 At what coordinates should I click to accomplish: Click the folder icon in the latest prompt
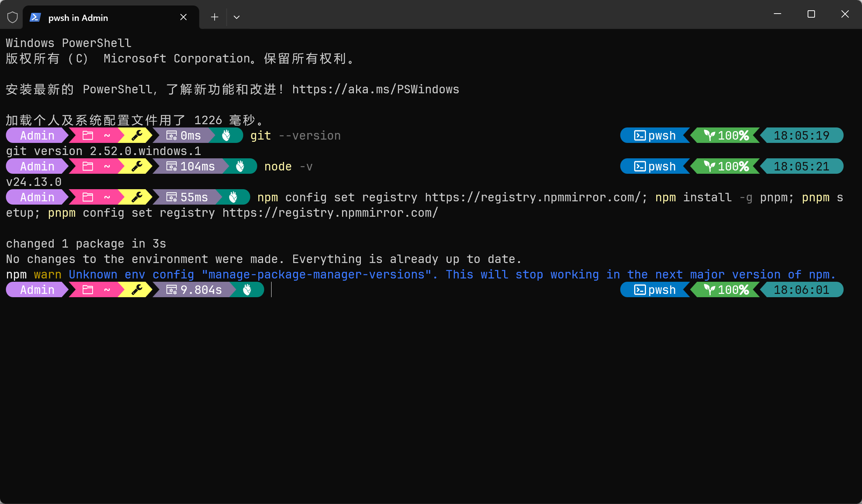pyautogui.click(x=88, y=290)
